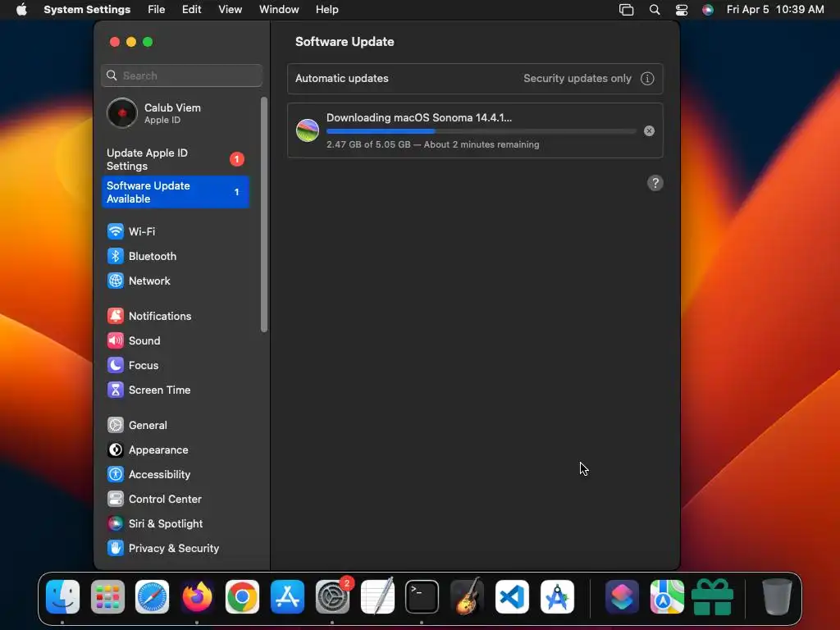Open Accessibility settings
The image size is (840, 630).
(176, 475)
